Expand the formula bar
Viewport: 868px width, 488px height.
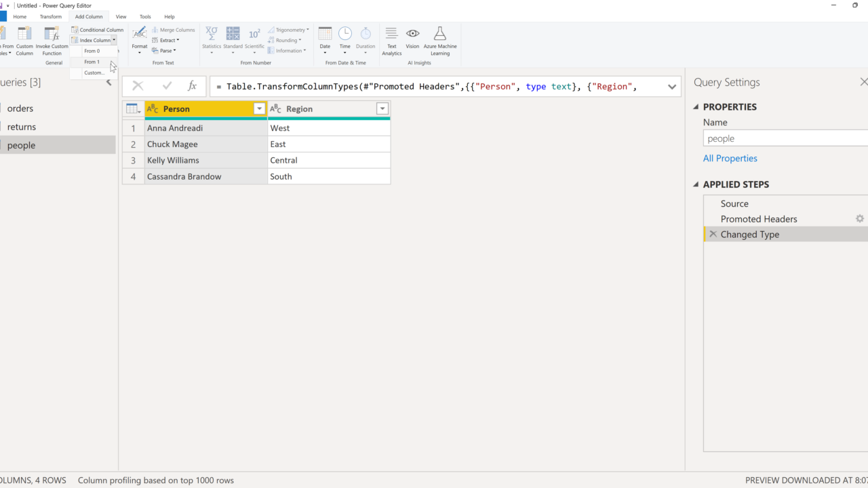(x=672, y=87)
